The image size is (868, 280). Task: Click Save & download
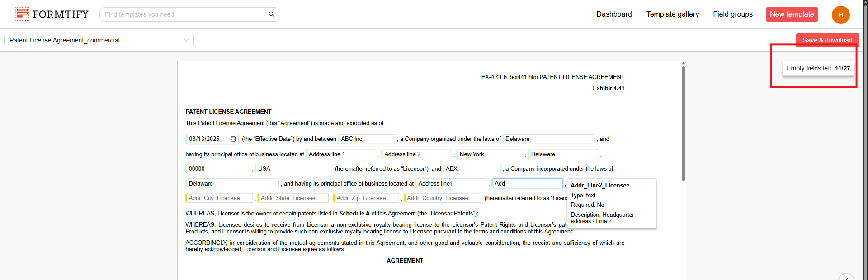tap(827, 40)
